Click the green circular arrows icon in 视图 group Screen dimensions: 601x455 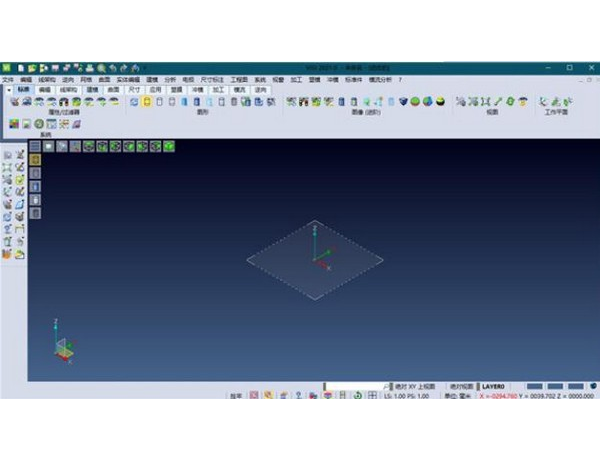(510, 102)
